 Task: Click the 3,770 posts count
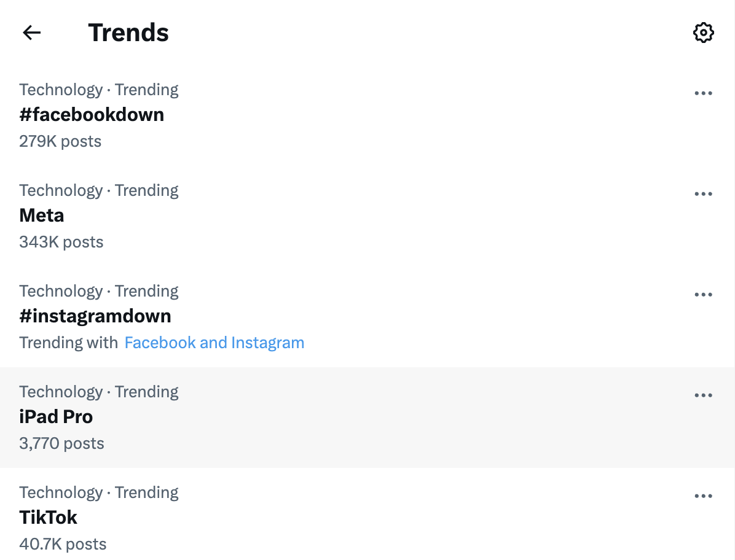(62, 443)
